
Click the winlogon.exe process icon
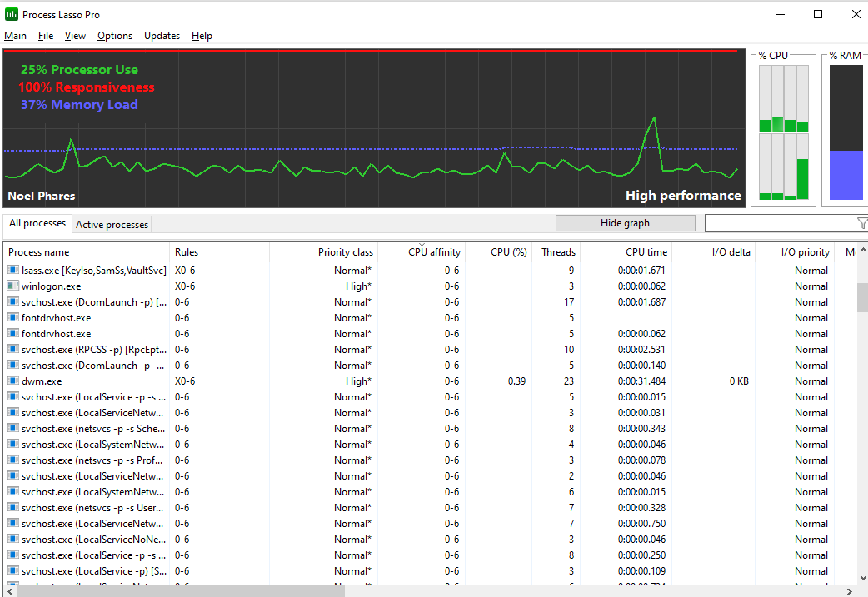(x=13, y=286)
